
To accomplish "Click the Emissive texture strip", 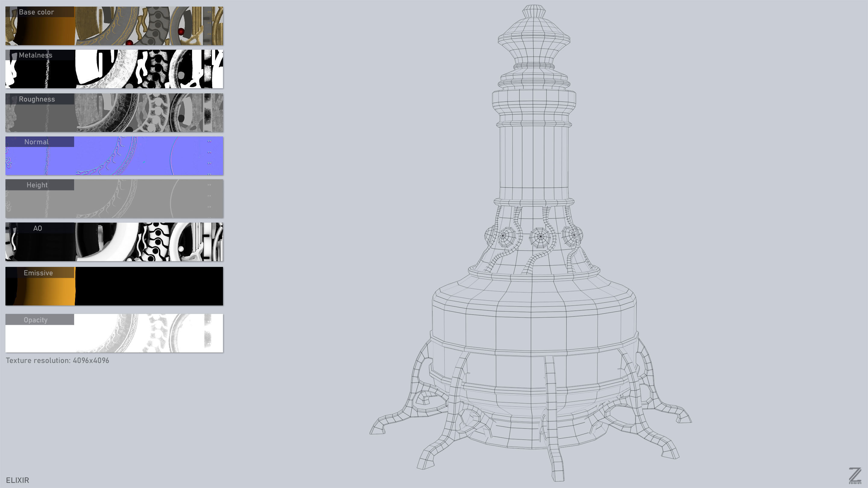I will (114, 286).
